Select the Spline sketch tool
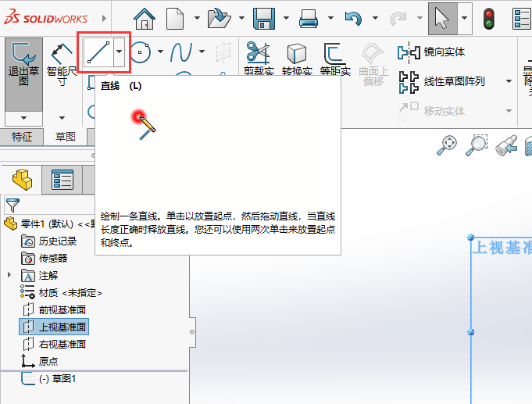532x404 pixels. [181, 52]
